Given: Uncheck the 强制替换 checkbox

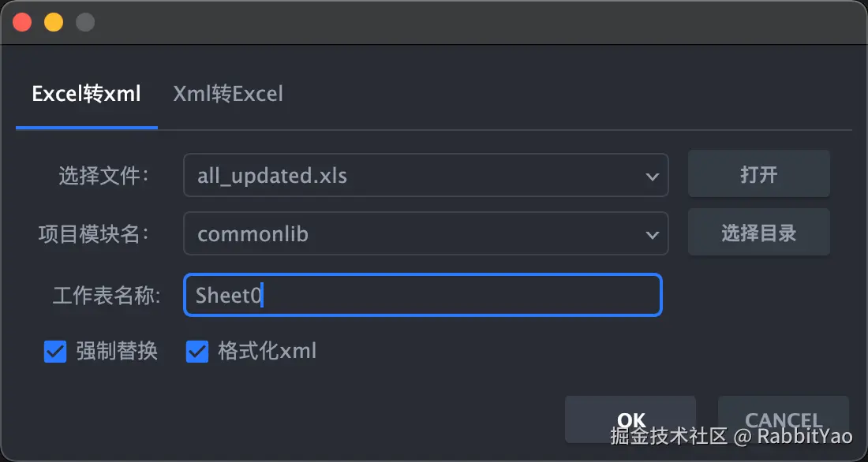Looking at the screenshot, I should pyautogui.click(x=55, y=352).
